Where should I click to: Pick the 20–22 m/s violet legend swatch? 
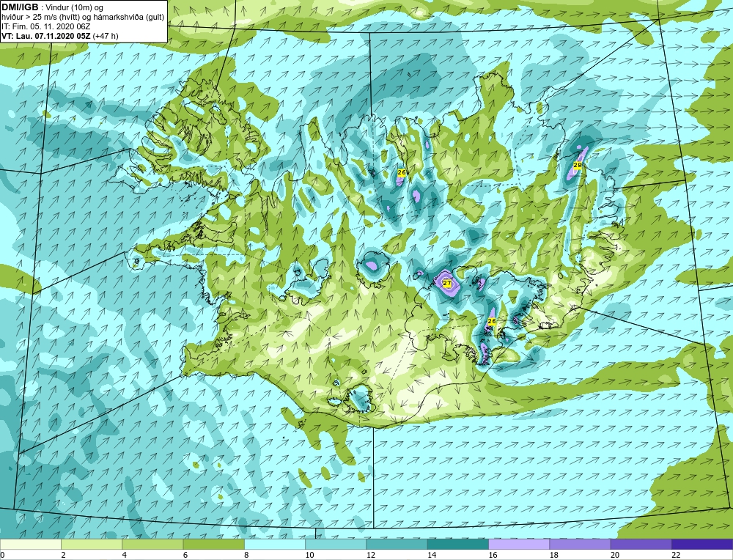[x=641, y=544]
